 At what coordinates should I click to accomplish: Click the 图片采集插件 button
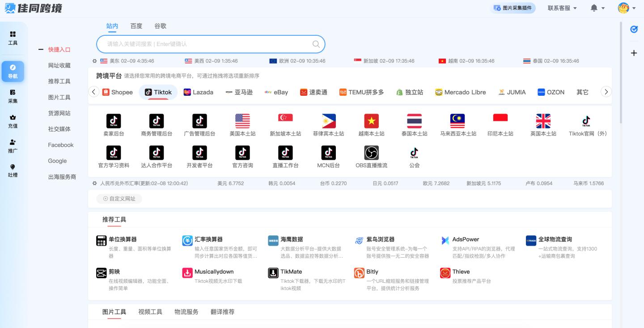pos(513,8)
